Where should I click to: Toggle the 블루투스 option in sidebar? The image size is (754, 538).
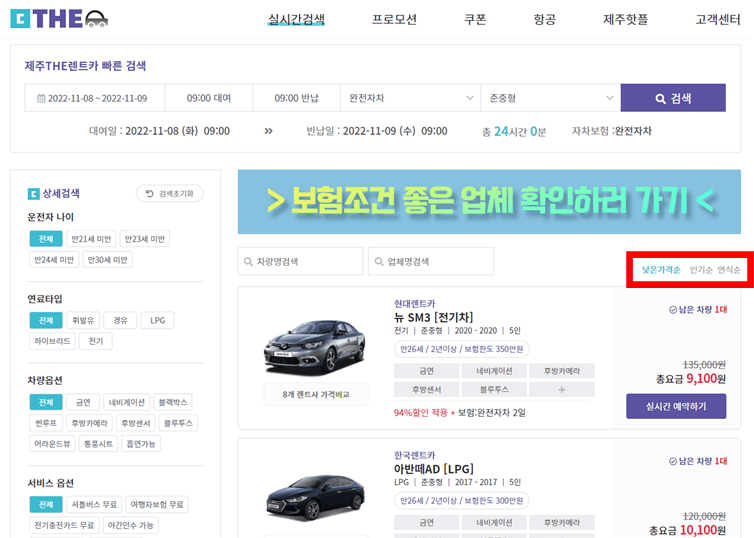pyautogui.click(x=178, y=423)
